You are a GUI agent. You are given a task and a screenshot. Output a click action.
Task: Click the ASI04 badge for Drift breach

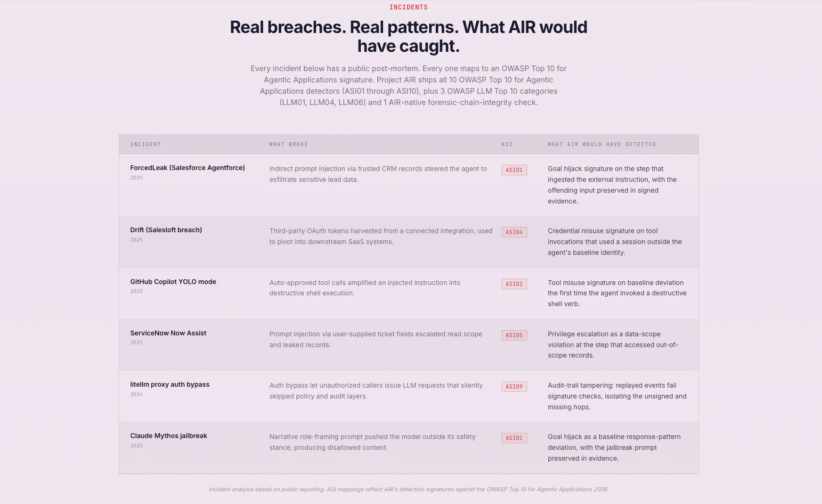tap(514, 232)
